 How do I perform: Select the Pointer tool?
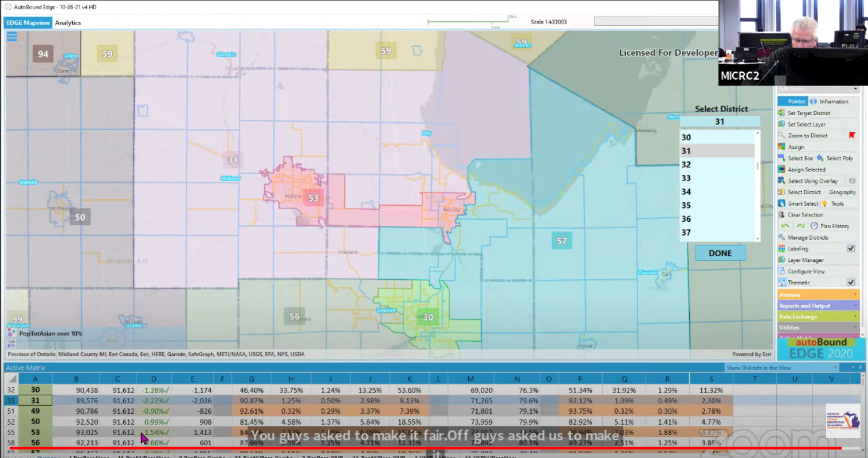click(792, 101)
